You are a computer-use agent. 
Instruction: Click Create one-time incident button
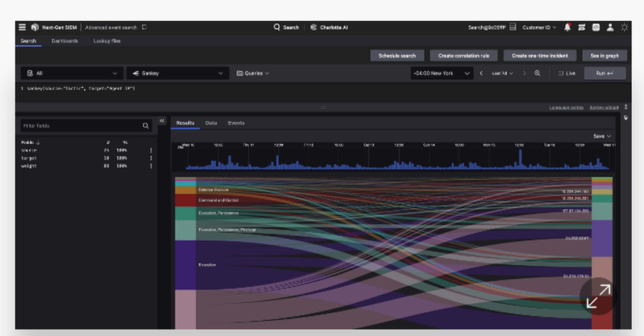(540, 55)
